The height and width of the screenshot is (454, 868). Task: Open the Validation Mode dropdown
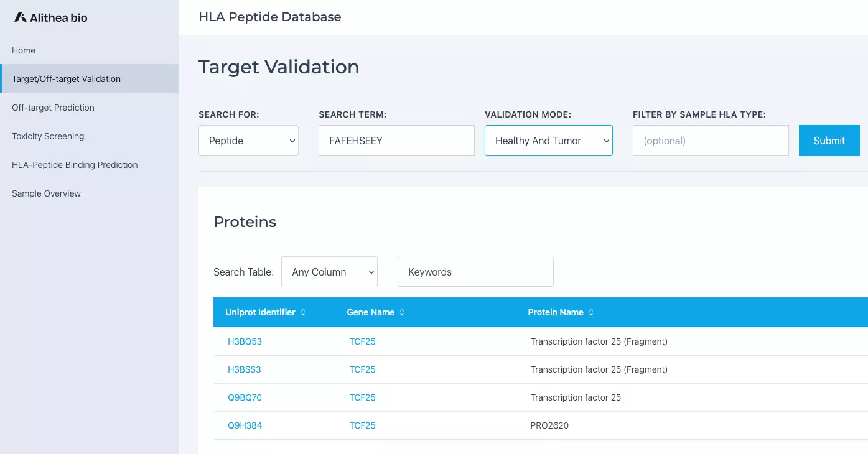click(x=548, y=141)
